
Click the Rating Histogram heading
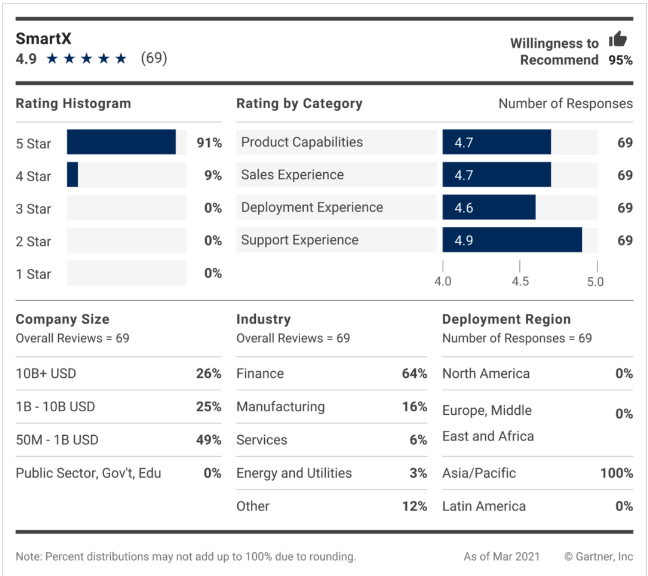pyautogui.click(x=73, y=103)
